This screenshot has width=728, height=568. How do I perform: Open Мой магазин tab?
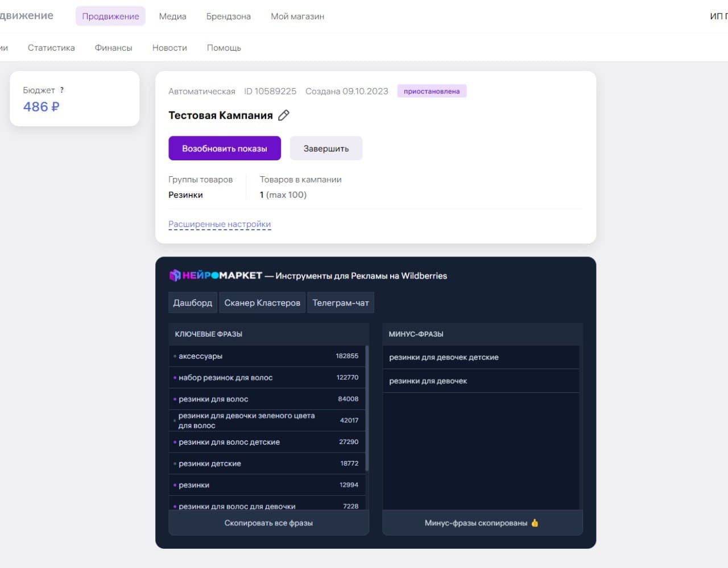[297, 16]
